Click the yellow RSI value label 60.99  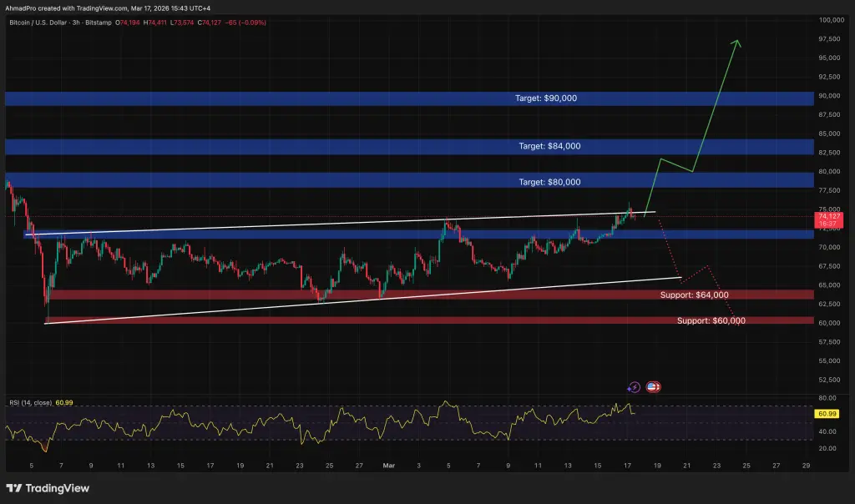tap(826, 413)
